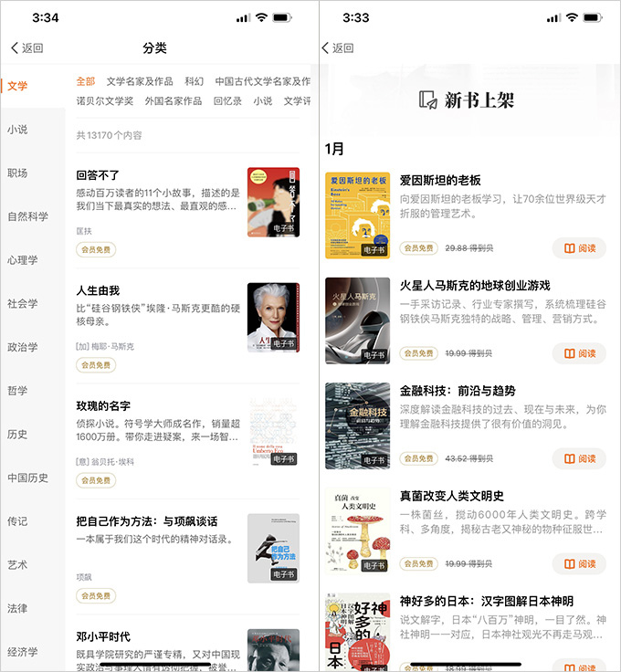Image resolution: width=621 pixels, height=672 pixels.
Task: Select the 经济学 category in sidebar
Action: click(x=22, y=652)
